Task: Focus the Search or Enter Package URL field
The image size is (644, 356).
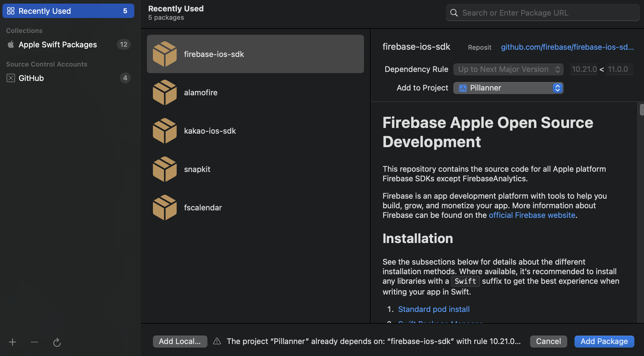Action: [x=543, y=13]
